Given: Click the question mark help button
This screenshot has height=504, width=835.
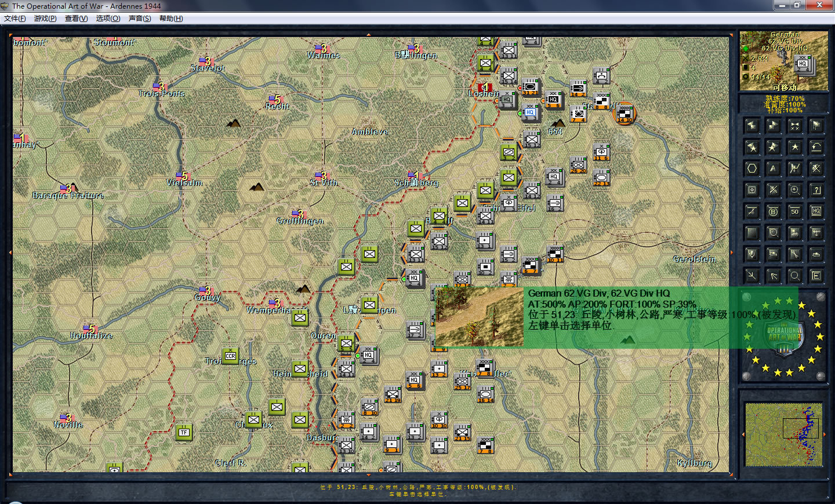Looking at the screenshot, I should click(x=816, y=190).
